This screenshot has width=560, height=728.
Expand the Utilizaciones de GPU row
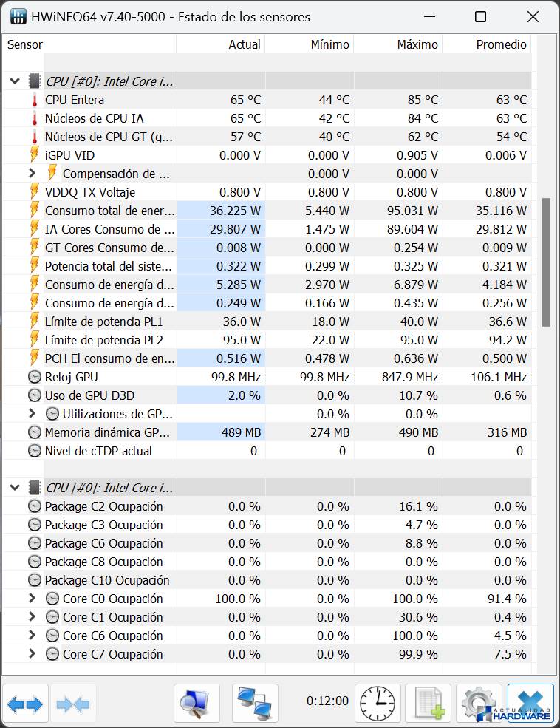(32, 414)
